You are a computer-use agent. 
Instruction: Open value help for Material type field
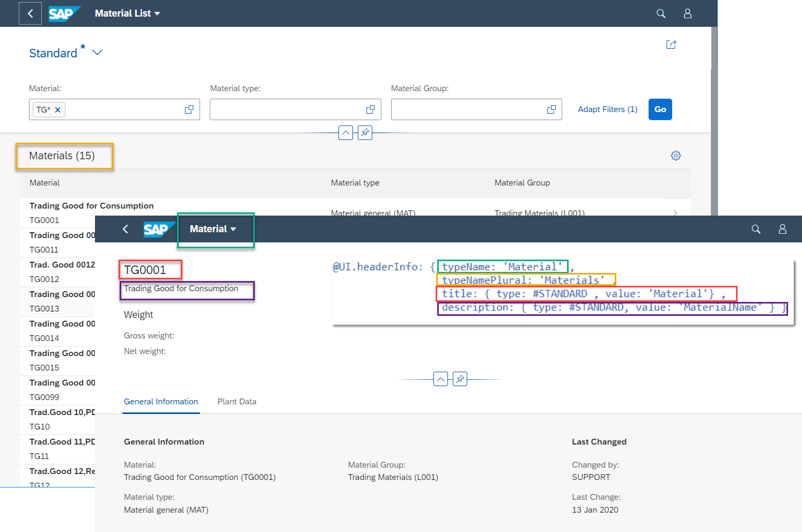click(370, 109)
